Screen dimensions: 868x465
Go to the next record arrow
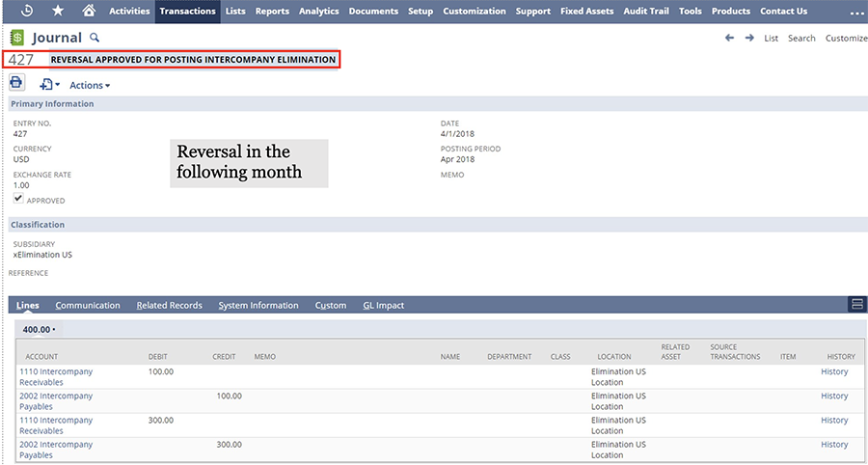coord(748,38)
